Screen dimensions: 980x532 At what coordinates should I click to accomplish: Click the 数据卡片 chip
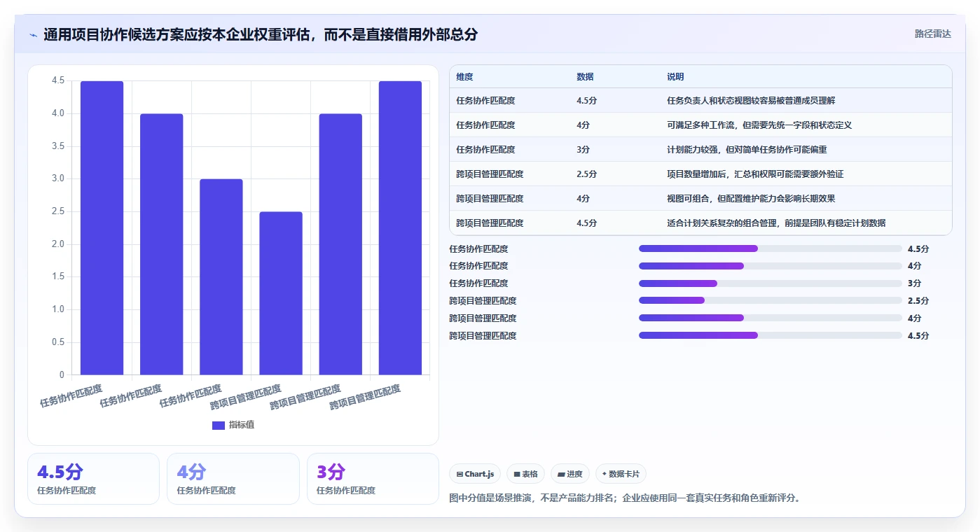621,474
